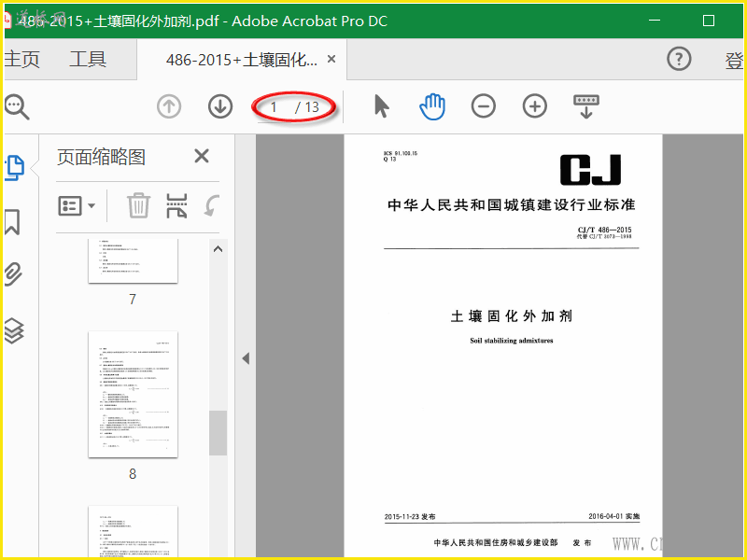
Task: Insert page break between thumbnails tool
Action: [176, 205]
